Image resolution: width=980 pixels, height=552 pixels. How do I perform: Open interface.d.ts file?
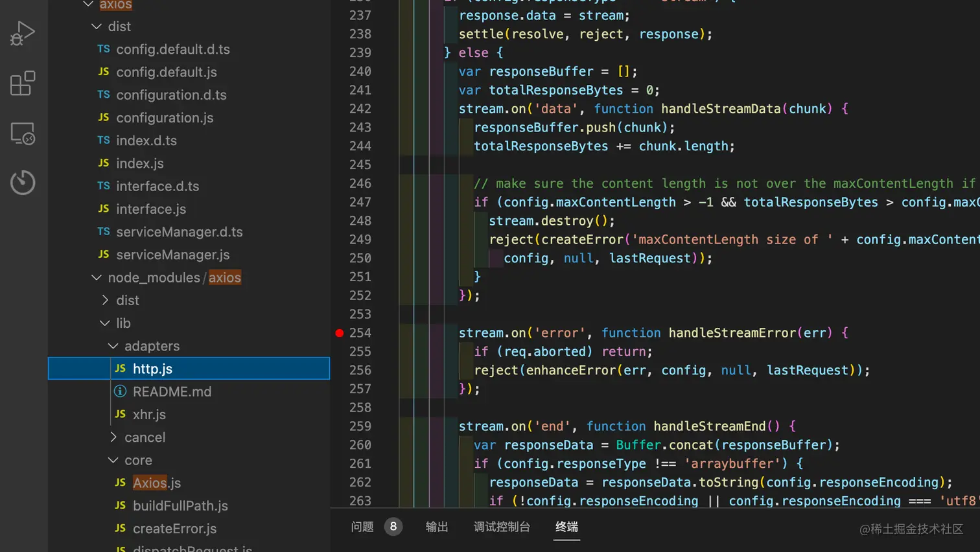click(x=157, y=186)
